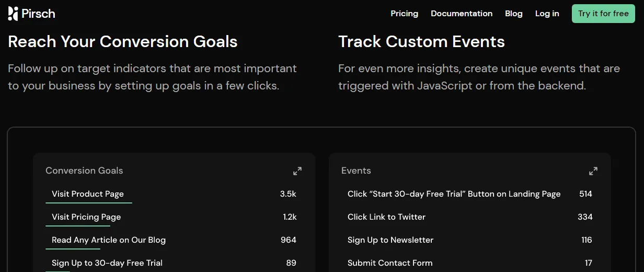Go to the Blog
Viewport: 644px width, 272px height.
(x=514, y=14)
